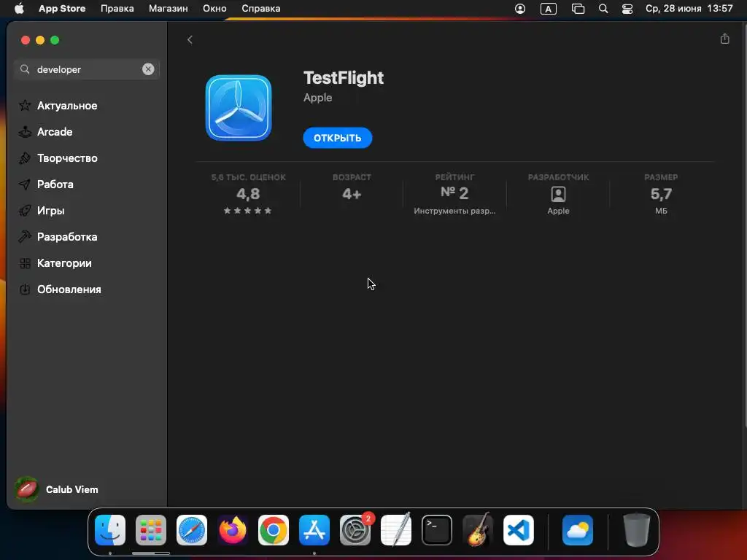747x560 pixels.
Task: Open the Weather app from the Dock
Action: (x=578, y=530)
